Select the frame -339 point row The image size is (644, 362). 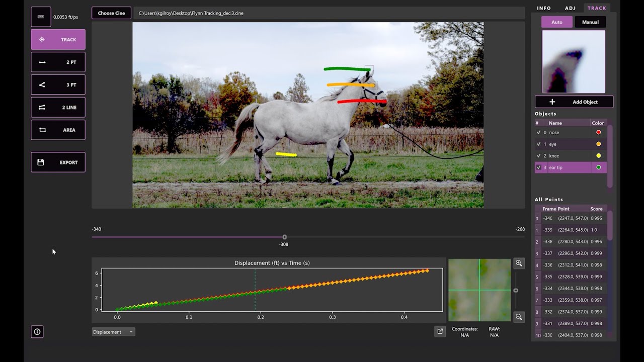[x=571, y=230]
